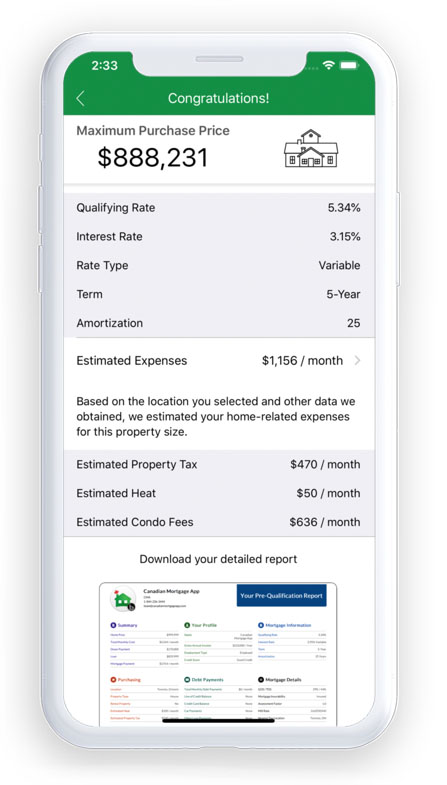Click the Your Pre-Qualification Report banner

(x=281, y=596)
